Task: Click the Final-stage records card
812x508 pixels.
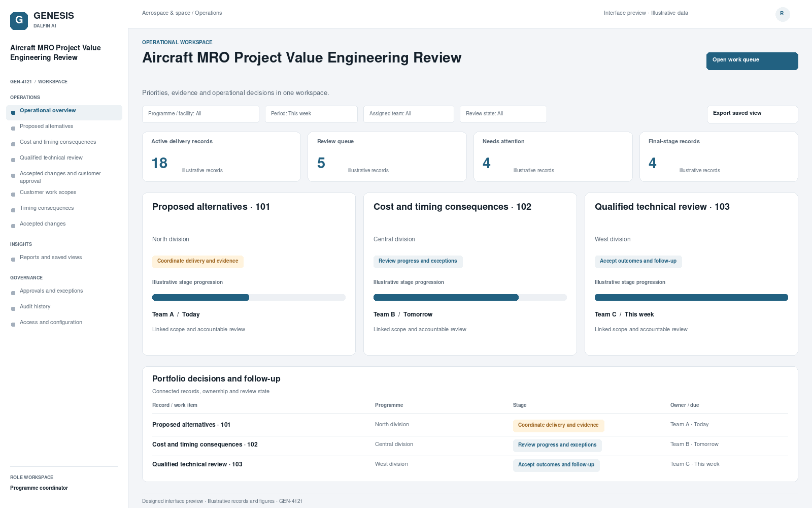Action: 719,156
